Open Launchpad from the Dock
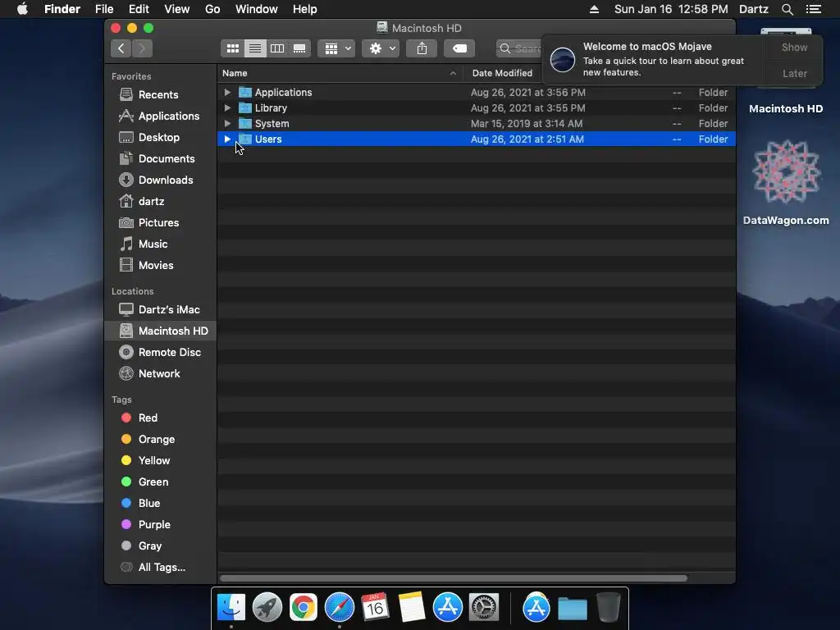The image size is (840, 630). [267, 607]
